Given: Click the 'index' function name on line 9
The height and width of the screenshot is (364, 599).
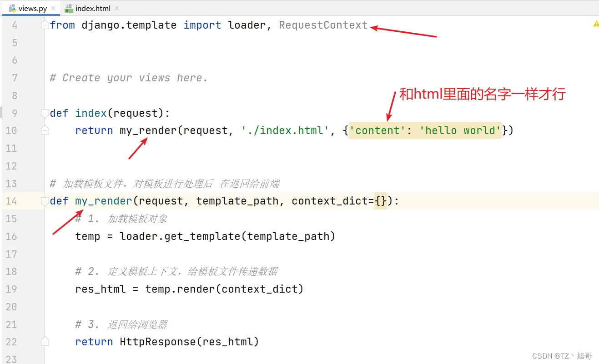Looking at the screenshot, I should (x=91, y=113).
